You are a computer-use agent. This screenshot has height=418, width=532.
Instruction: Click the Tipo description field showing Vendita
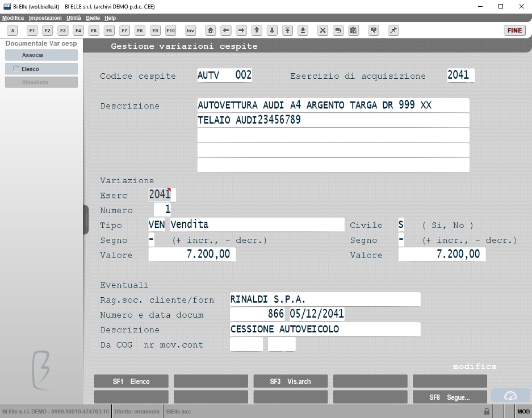257,225
